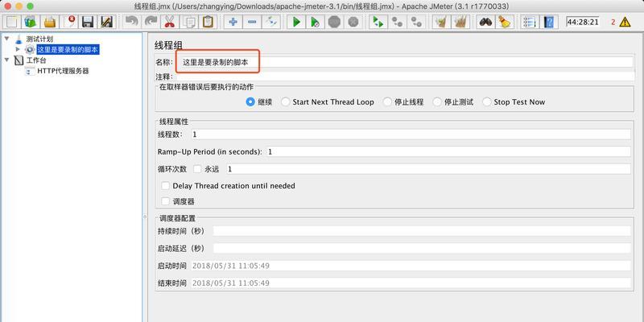Expand the 这里是要录制的脚本 thread group node
The height and width of the screenshot is (322, 644).
pos(18,49)
